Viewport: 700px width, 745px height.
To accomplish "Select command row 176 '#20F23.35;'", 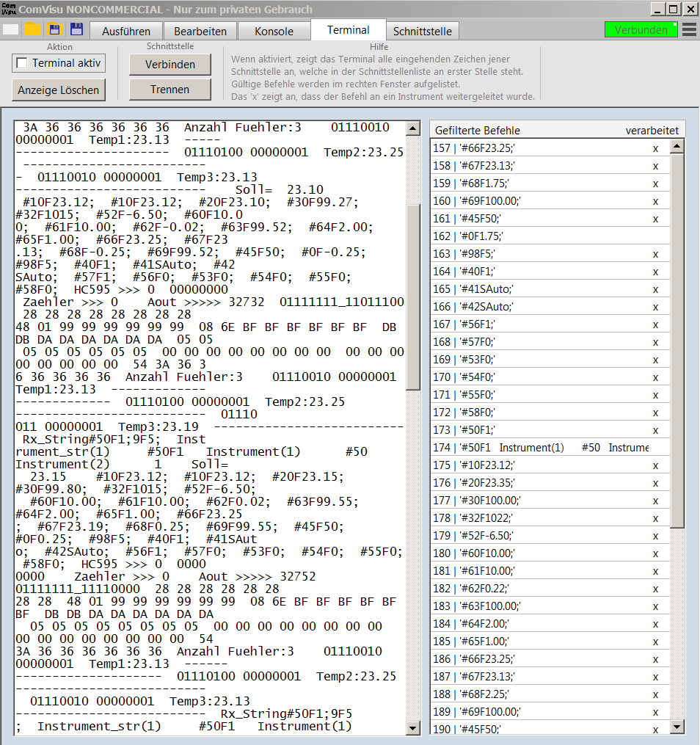I will (x=550, y=483).
